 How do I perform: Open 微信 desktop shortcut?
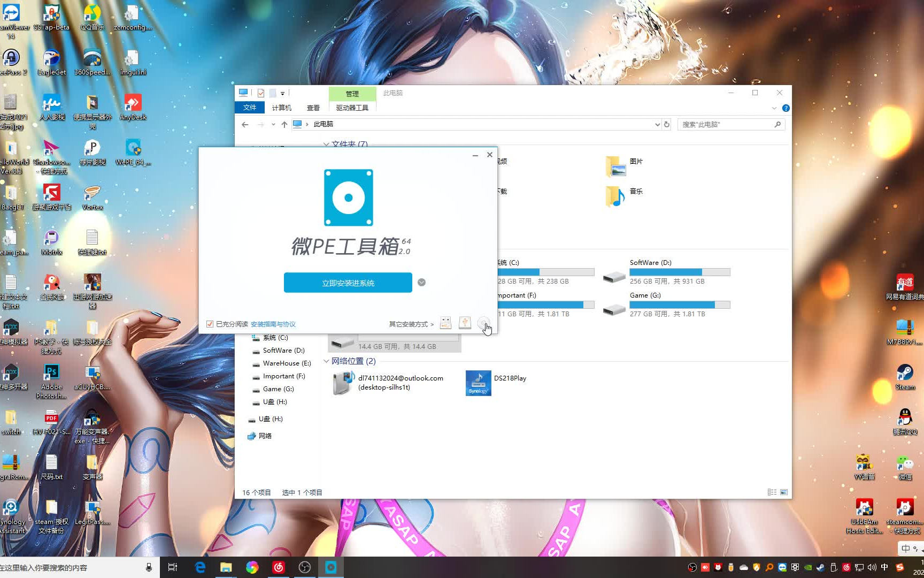pos(905,466)
